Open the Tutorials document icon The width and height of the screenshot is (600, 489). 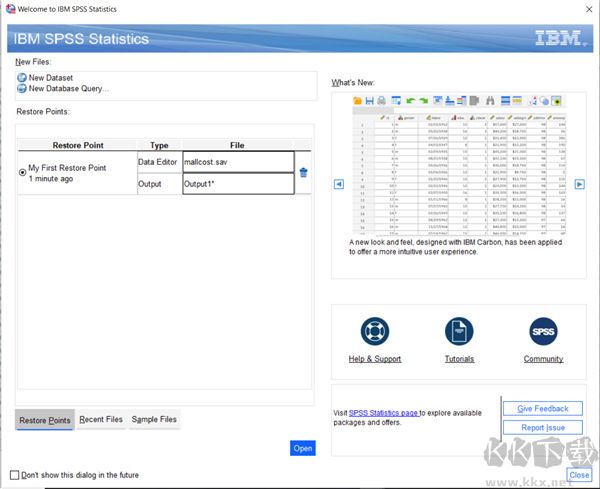(459, 332)
